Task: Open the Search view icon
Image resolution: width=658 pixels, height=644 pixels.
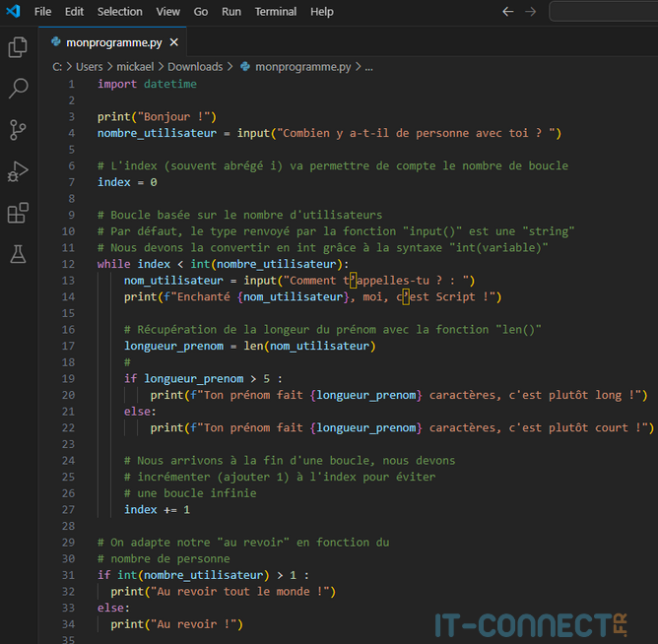Action: coord(18,89)
